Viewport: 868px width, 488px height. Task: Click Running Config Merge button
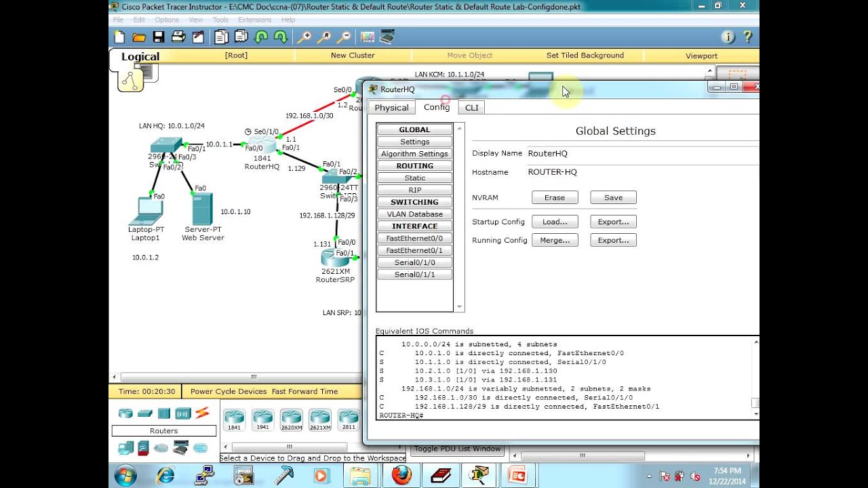coord(555,240)
